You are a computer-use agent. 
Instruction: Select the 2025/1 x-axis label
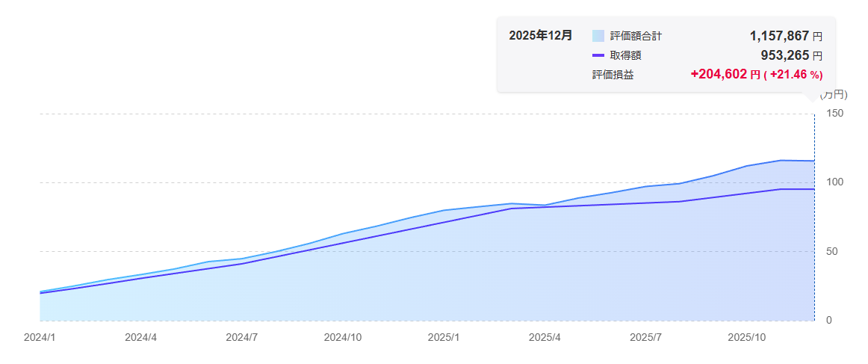pyautogui.click(x=444, y=338)
